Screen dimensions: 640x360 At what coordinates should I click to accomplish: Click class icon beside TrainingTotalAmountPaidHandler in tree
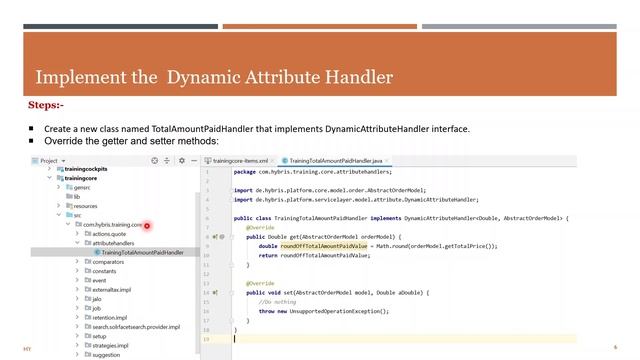click(97, 252)
